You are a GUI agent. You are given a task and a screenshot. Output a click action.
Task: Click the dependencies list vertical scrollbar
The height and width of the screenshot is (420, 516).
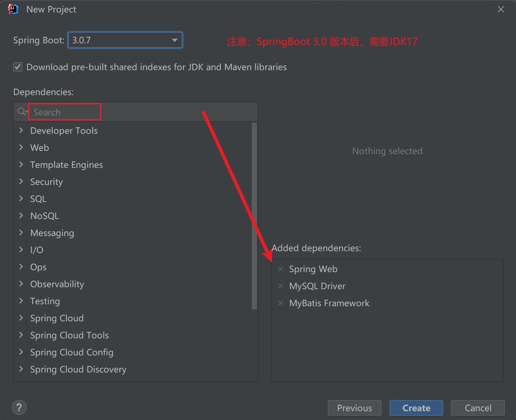click(x=254, y=216)
